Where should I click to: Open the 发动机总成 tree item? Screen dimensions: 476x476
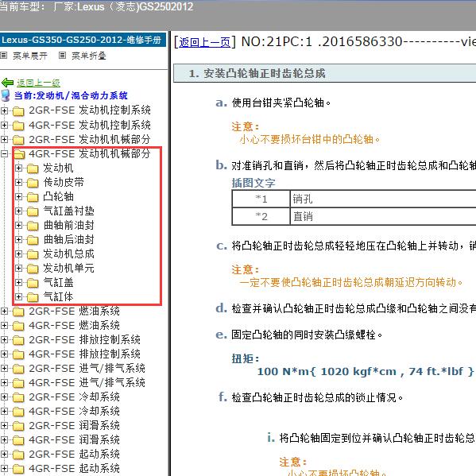tap(68, 253)
